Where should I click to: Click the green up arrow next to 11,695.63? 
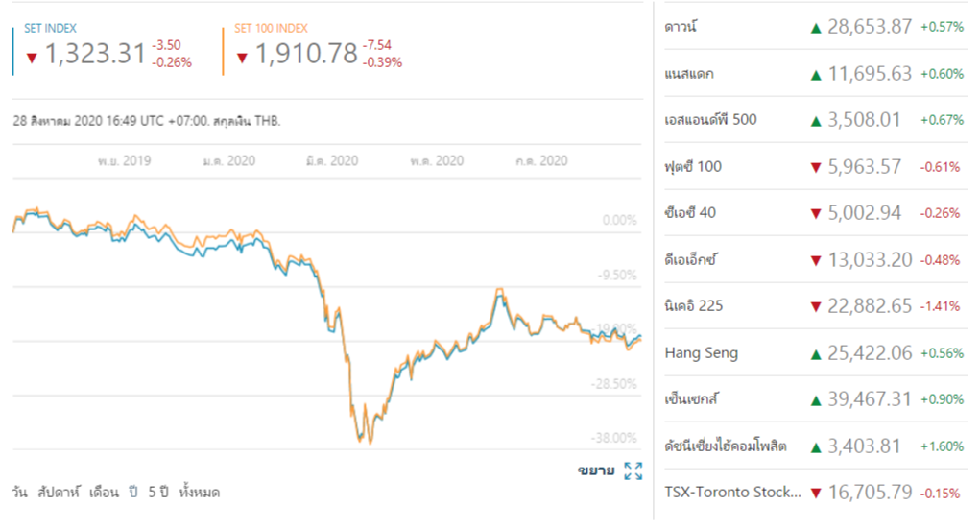816,74
